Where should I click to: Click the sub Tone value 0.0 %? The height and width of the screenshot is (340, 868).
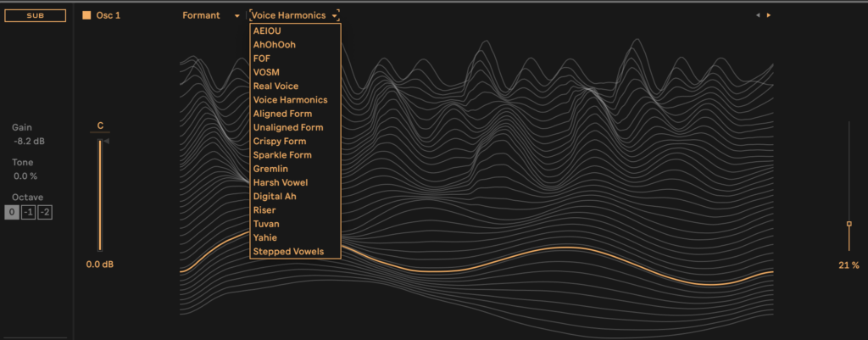(x=25, y=176)
